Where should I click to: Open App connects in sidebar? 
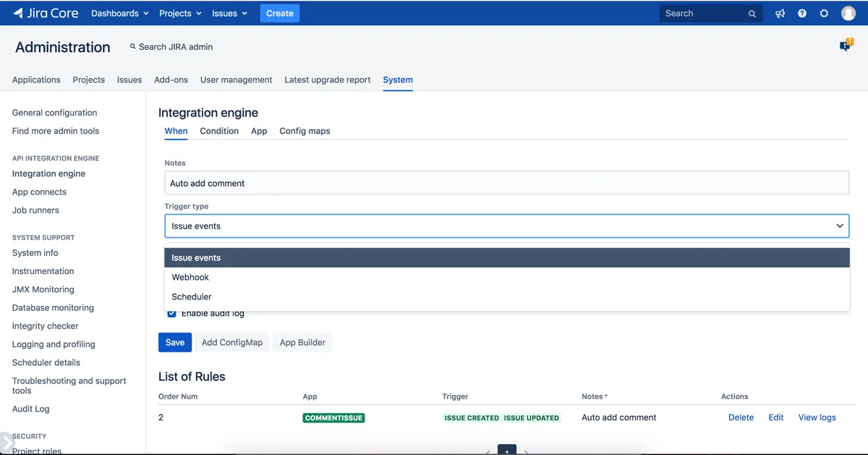39,192
